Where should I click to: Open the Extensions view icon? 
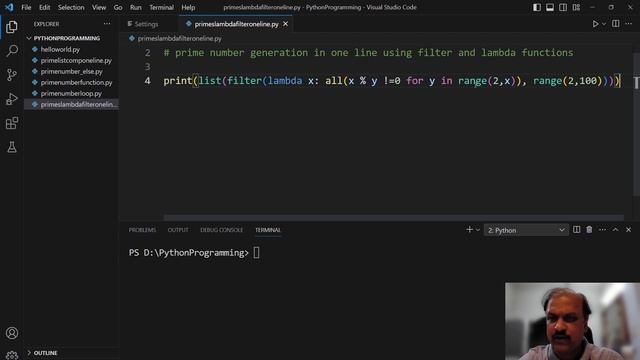click(x=12, y=123)
